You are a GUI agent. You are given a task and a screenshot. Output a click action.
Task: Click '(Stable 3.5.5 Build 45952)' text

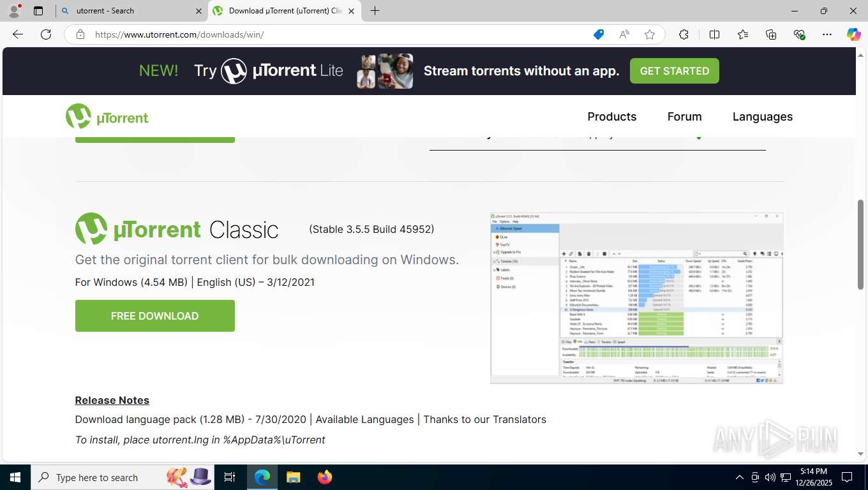click(x=371, y=229)
